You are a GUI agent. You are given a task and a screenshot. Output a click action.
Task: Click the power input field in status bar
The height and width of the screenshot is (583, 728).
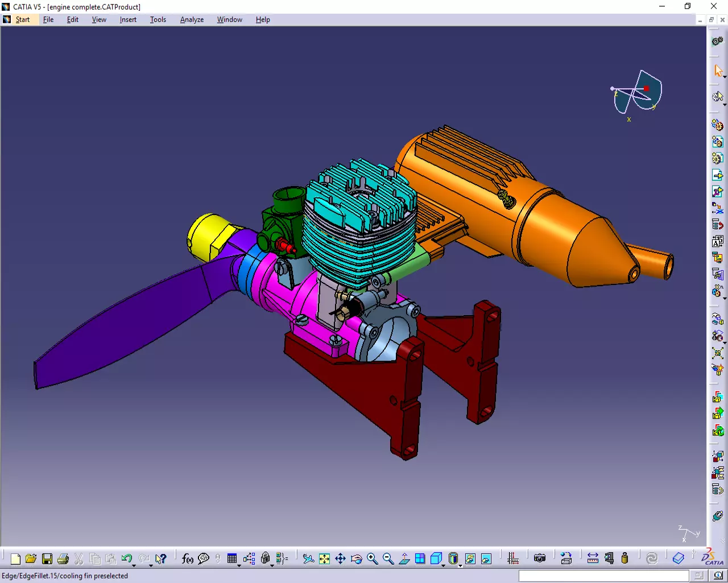(603, 576)
